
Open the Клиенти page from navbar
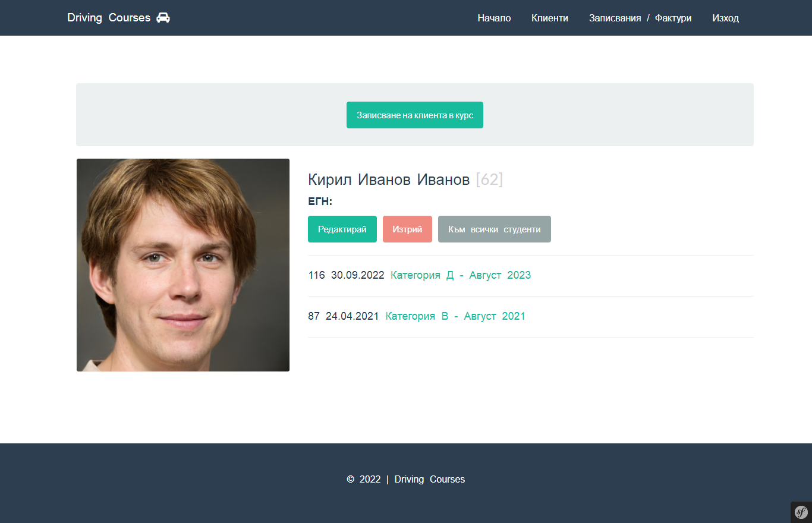click(x=549, y=18)
